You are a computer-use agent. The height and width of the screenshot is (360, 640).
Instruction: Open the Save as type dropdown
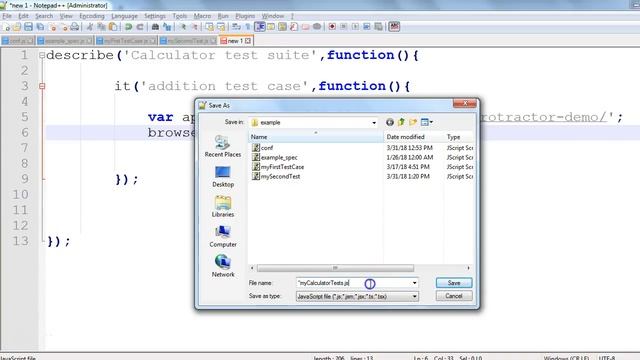coord(414,296)
